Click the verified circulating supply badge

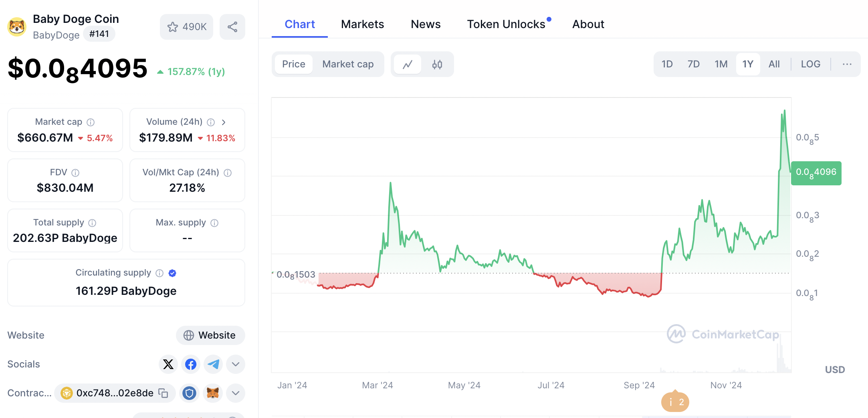point(172,273)
